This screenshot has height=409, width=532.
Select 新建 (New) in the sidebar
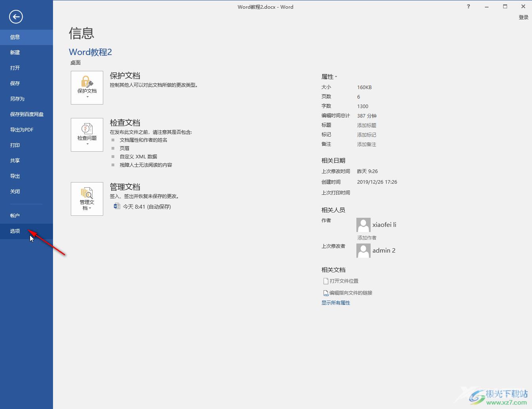click(27, 53)
